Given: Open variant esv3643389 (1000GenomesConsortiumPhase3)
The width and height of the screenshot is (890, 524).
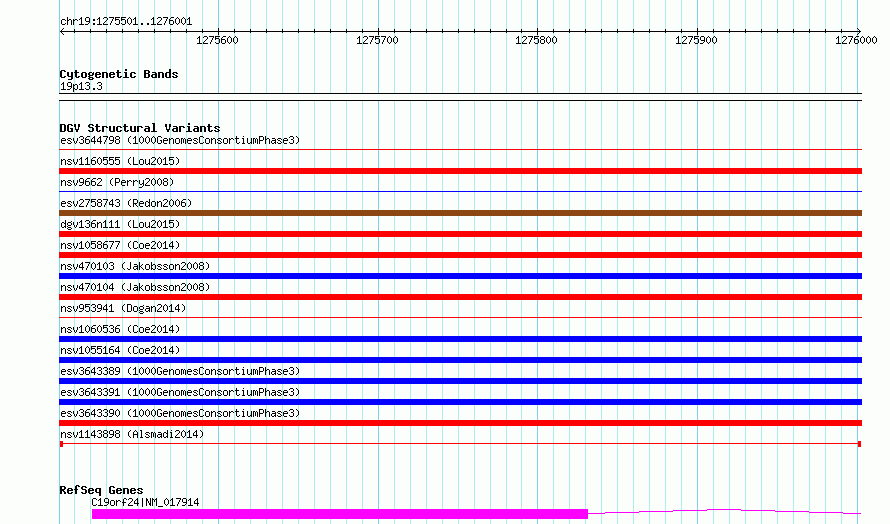Looking at the screenshot, I should point(180,371).
